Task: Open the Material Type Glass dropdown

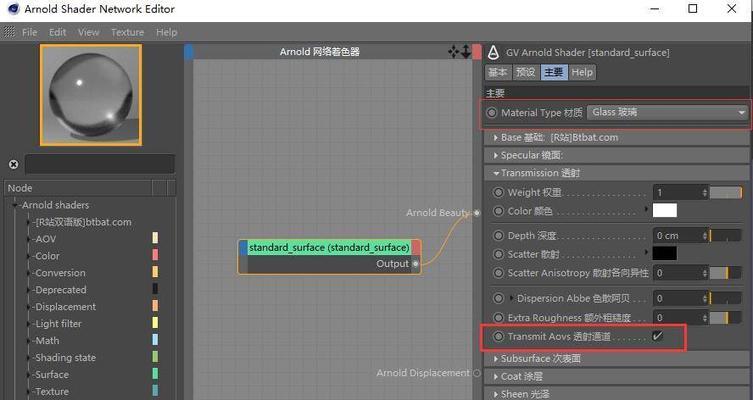Action: (x=668, y=113)
